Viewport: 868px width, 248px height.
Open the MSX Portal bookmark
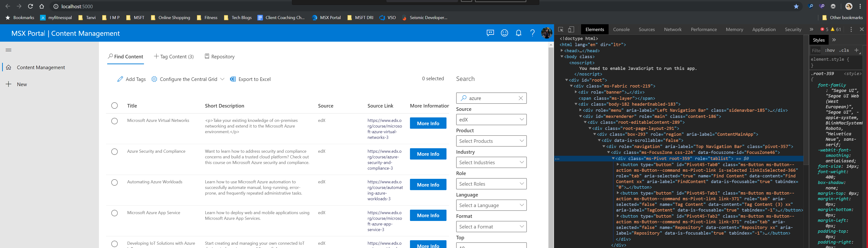point(326,17)
